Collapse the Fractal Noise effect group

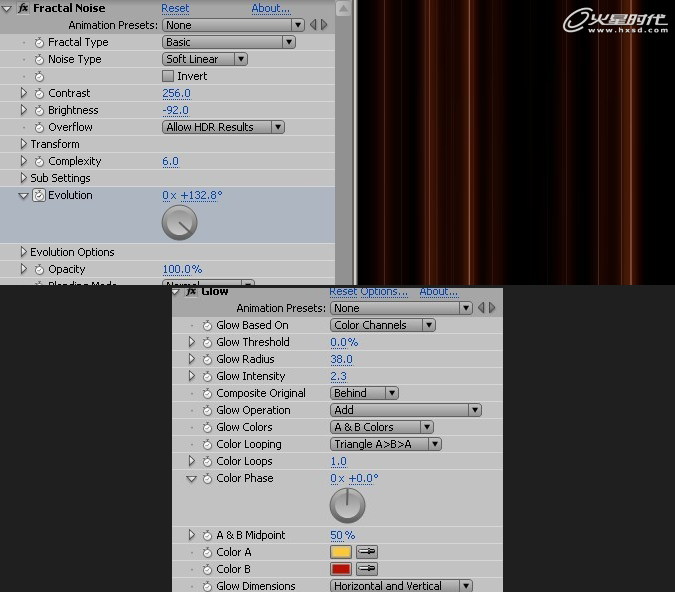(6, 9)
